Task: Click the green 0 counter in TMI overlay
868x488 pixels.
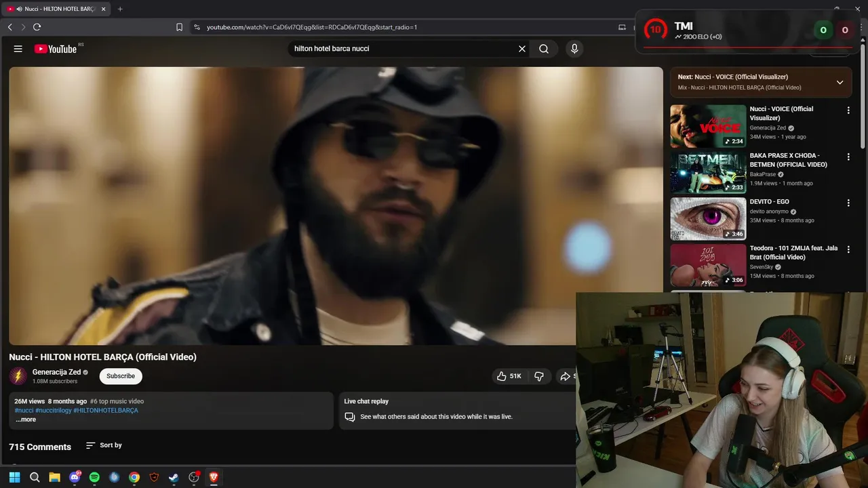Action: [823, 30]
